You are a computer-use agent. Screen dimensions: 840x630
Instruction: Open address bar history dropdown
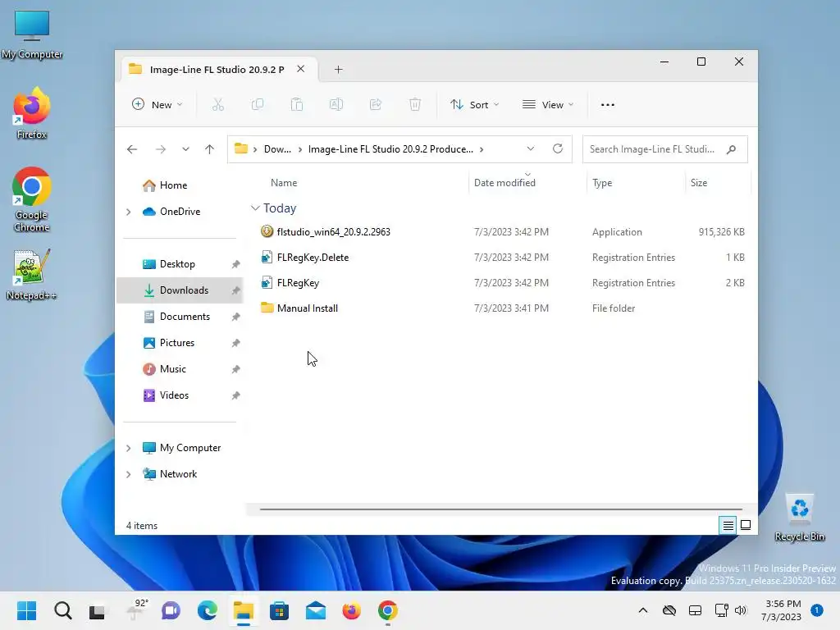tap(531, 148)
